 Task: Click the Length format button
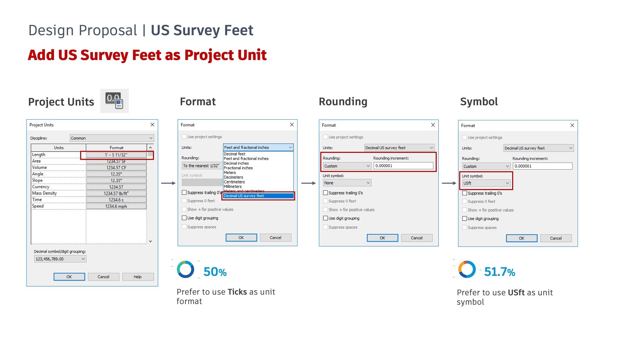click(x=116, y=155)
